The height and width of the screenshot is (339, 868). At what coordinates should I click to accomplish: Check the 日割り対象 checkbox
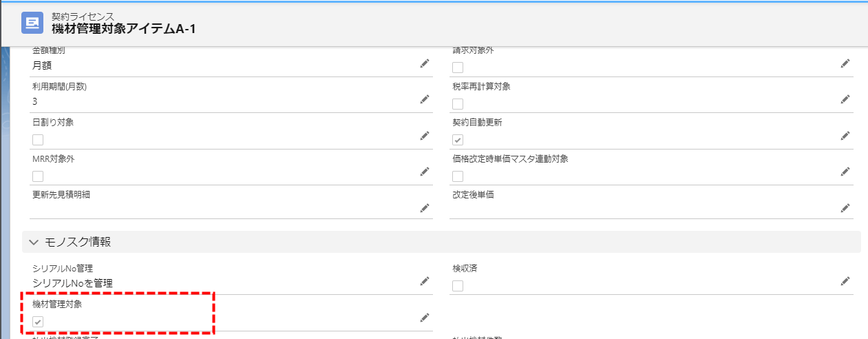pyautogui.click(x=38, y=140)
